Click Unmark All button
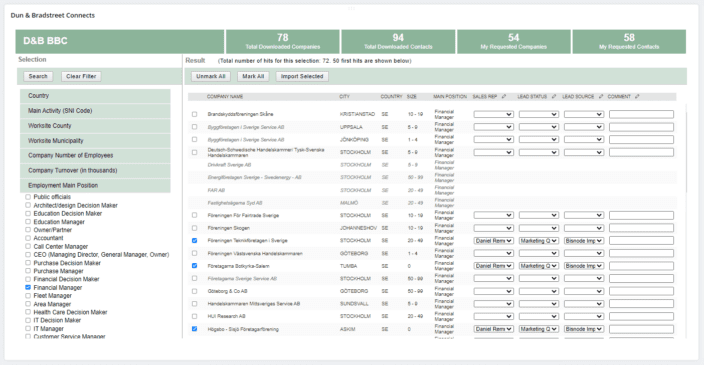The image size is (704, 365). tap(211, 76)
